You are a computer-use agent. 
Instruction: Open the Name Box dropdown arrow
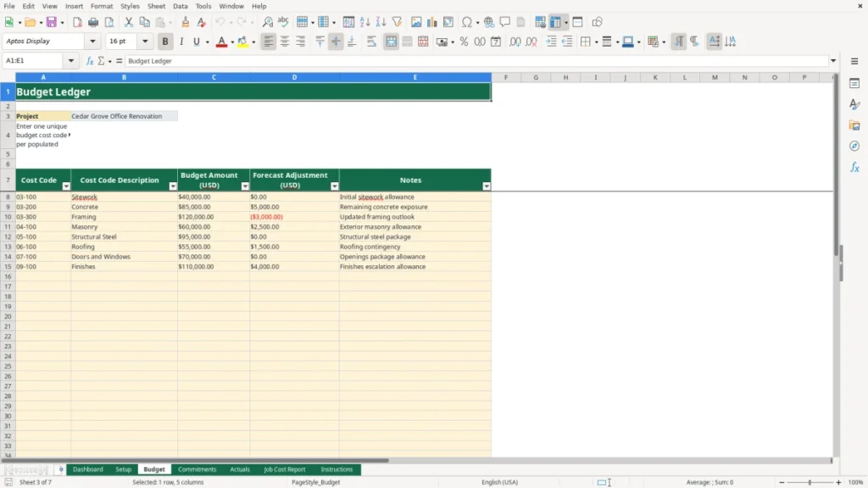[71, 61]
